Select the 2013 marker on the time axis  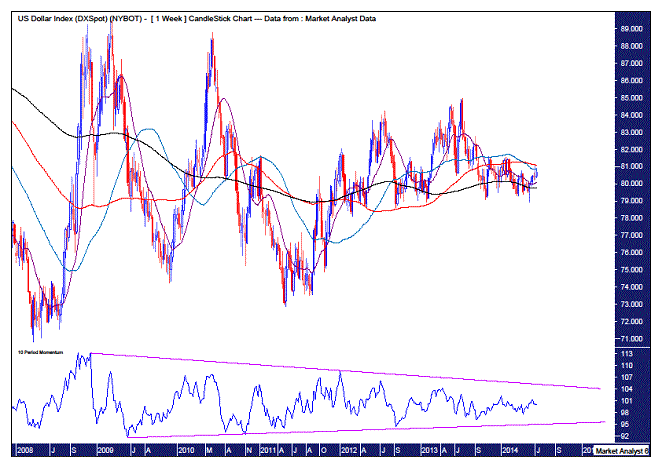[x=429, y=450]
